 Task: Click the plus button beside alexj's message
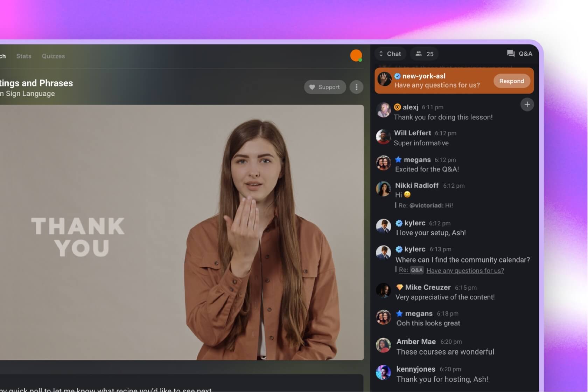(527, 104)
